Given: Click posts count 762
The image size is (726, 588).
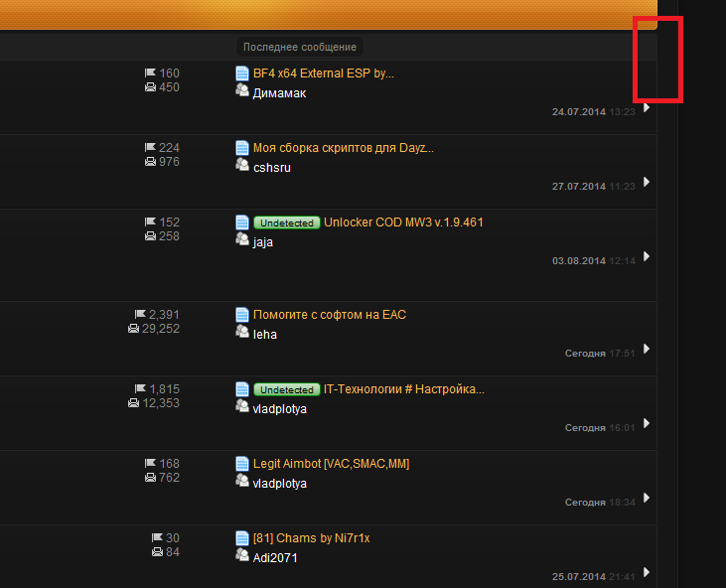Looking at the screenshot, I should (169, 478).
